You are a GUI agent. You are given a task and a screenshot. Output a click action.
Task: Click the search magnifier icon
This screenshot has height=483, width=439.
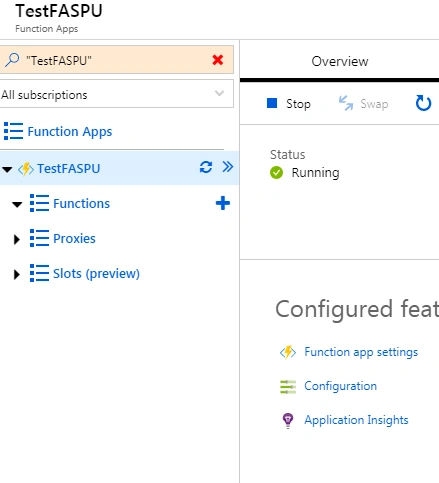coord(12,60)
